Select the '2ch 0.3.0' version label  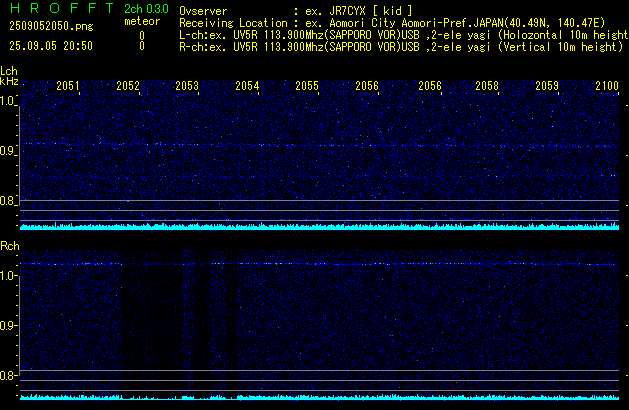pyautogui.click(x=146, y=9)
